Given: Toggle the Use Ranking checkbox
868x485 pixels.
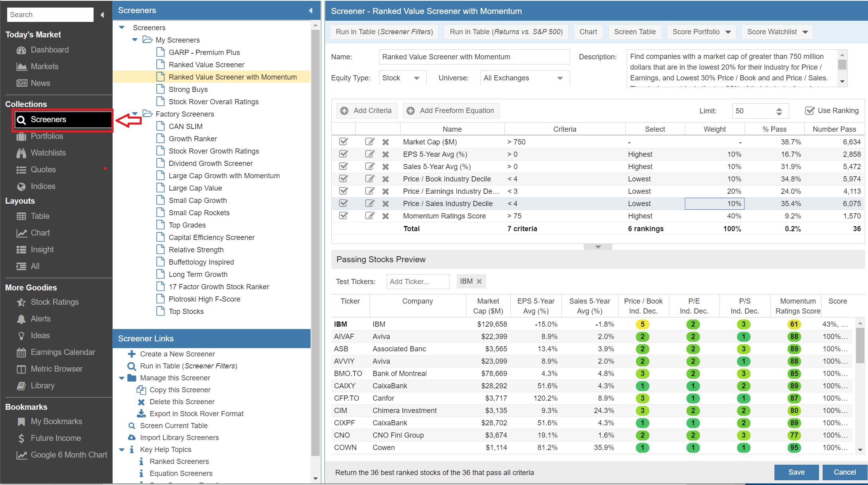Looking at the screenshot, I should (809, 111).
